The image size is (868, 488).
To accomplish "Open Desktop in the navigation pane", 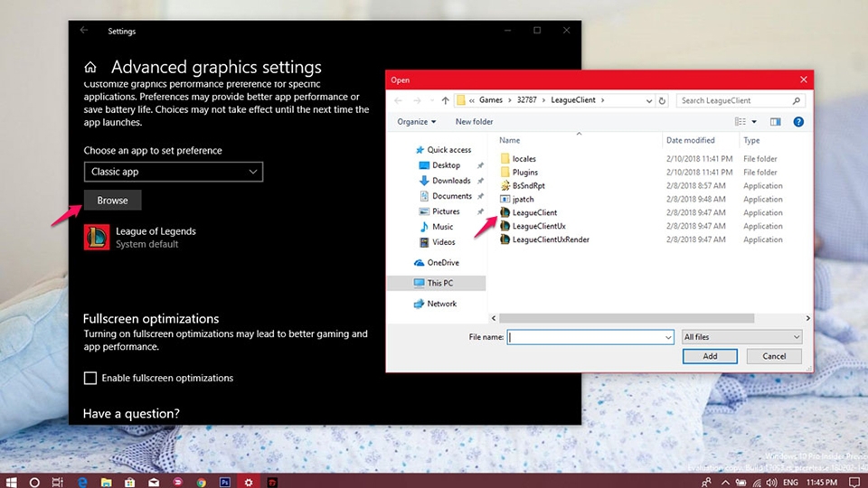I will pyautogui.click(x=440, y=165).
